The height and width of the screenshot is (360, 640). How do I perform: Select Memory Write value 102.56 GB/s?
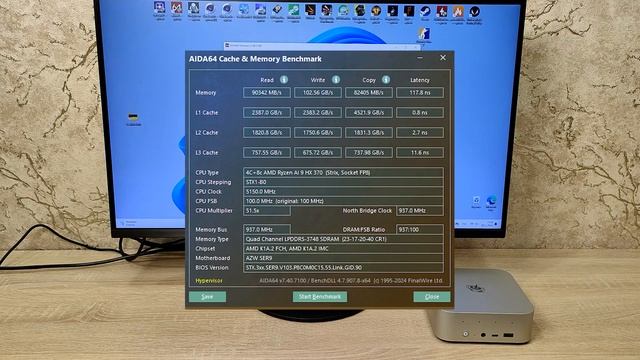pyautogui.click(x=318, y=93)
